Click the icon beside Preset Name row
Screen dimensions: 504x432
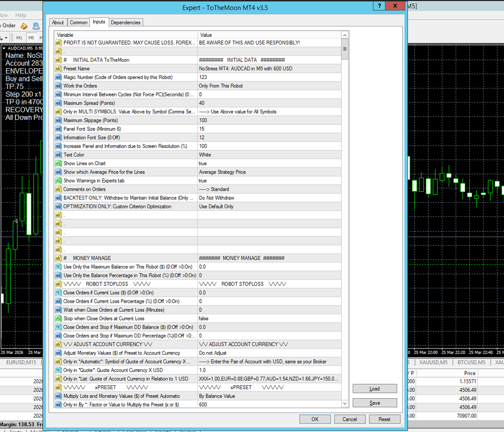58,69
